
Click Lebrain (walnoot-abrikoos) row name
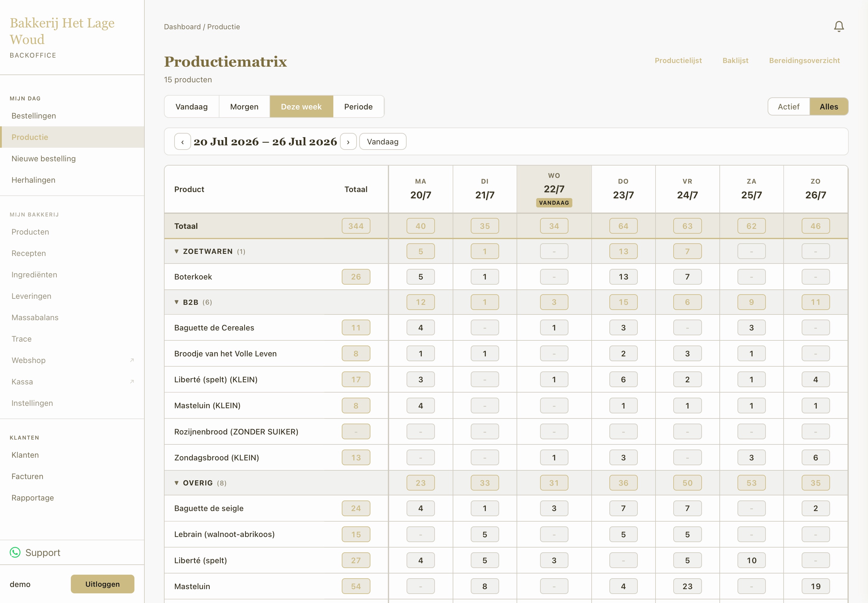pos(224,534)
